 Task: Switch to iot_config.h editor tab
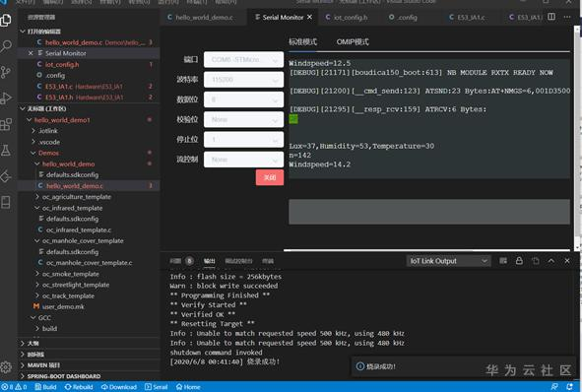click(350, 17)
